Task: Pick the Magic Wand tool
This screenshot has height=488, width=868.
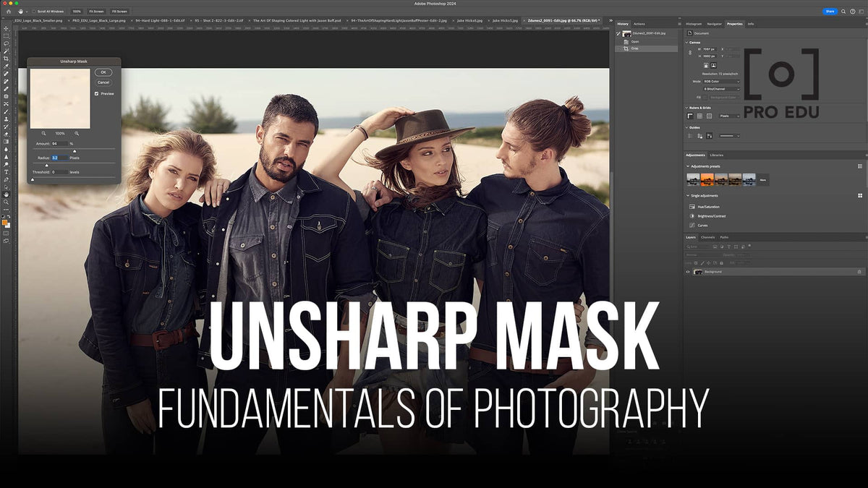Action: point(7,51)
